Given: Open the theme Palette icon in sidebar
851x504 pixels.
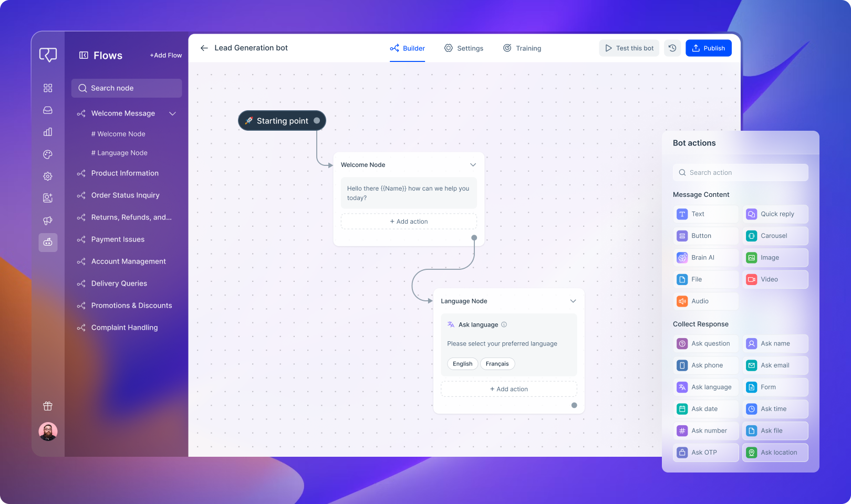Looking at the screenshot, I should [x=48, y=154].
